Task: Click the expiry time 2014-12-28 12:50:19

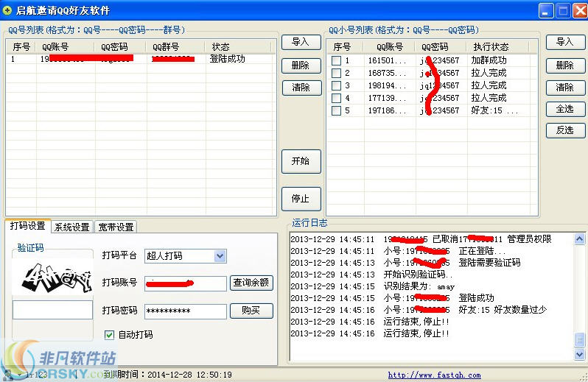Action: point(189,375)
